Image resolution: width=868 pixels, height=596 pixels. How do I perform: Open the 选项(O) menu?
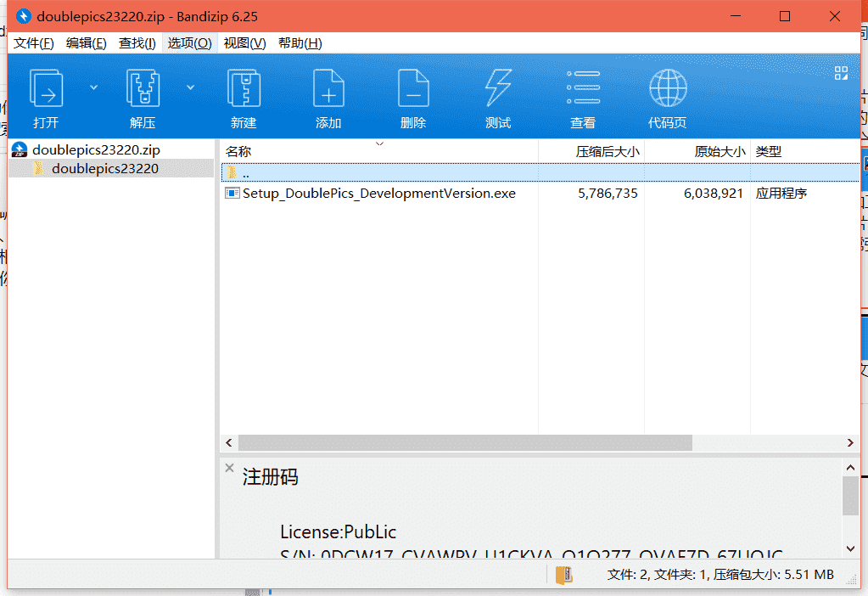(x=189, y=43)
